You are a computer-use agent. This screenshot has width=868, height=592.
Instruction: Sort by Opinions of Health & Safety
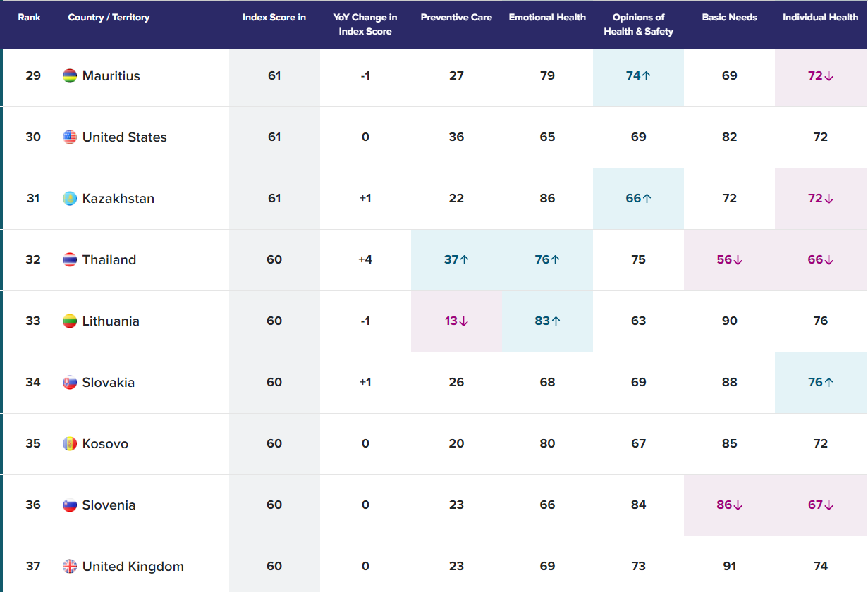coord(638,25)
